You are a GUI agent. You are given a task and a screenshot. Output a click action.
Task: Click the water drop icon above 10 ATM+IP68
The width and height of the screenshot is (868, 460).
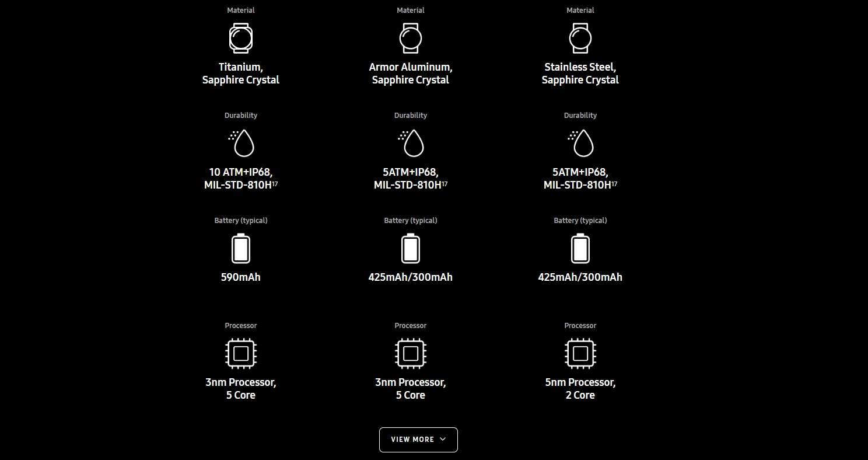(x=241, y=143)
